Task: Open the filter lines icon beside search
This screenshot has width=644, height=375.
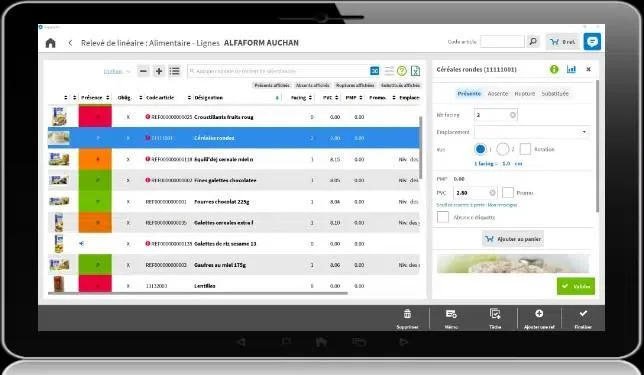Action: pos(389,71)
